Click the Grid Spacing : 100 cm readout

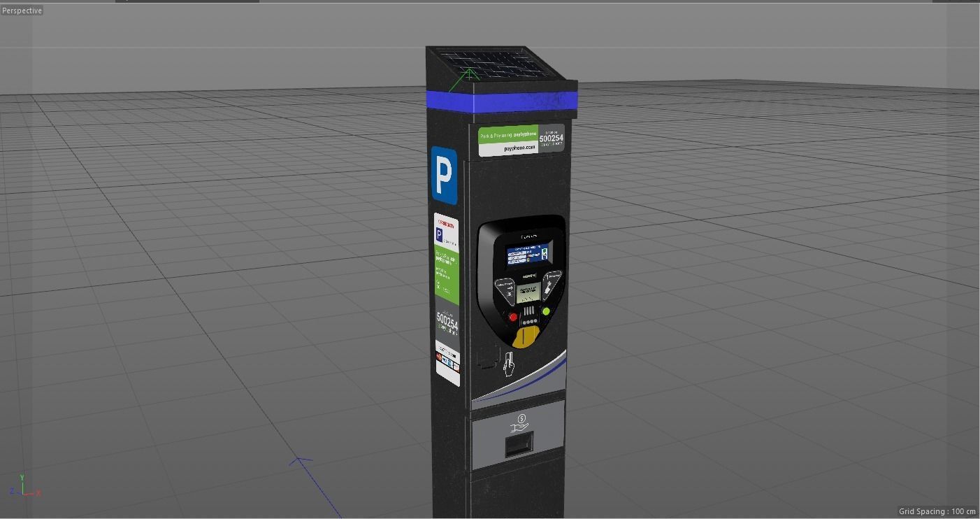pos(937,511)
